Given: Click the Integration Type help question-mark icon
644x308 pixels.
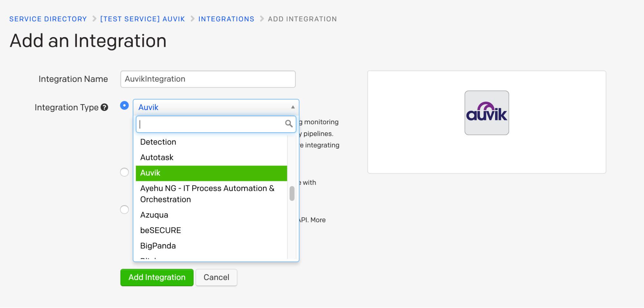Looking at the screenshot, I should click(104, 107).
